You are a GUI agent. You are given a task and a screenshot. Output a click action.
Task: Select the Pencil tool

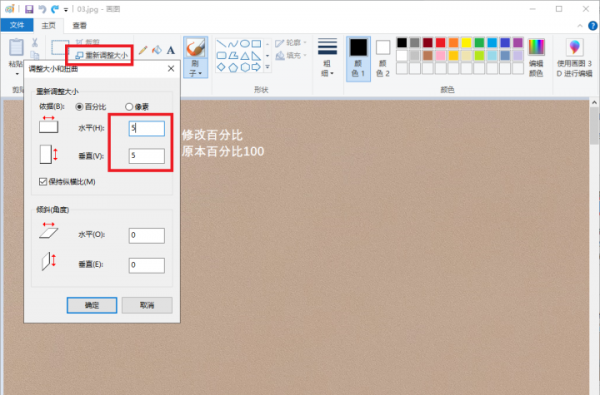143,50
